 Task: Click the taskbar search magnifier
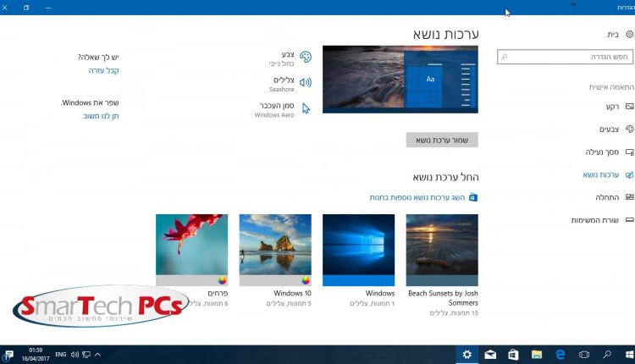607,355
